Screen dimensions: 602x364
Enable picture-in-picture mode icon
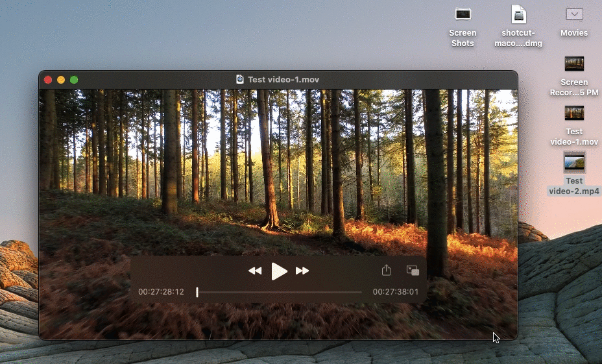(x=413, y=271)
